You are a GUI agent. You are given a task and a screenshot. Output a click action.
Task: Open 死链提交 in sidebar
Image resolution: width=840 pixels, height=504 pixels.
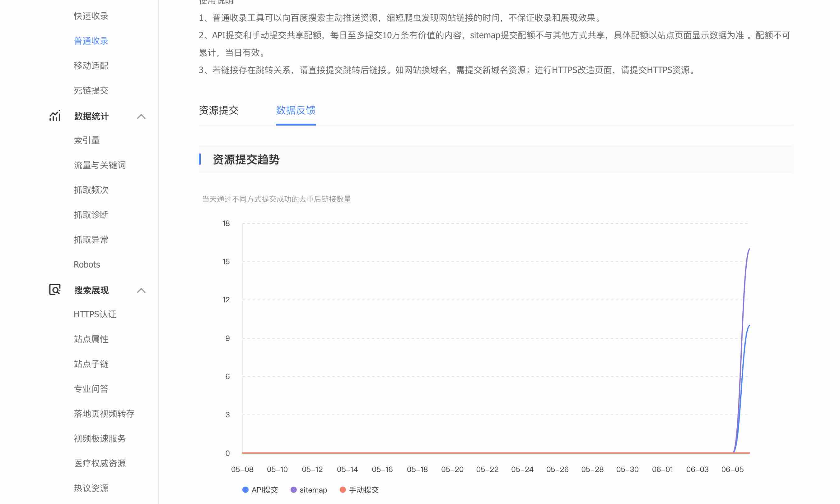tap(91, 90)
